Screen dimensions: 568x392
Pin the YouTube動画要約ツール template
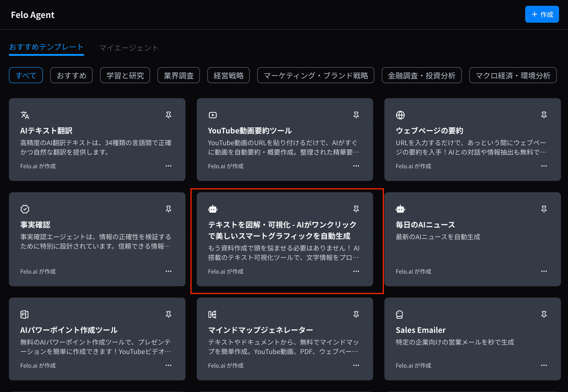[x=356, y=115]
